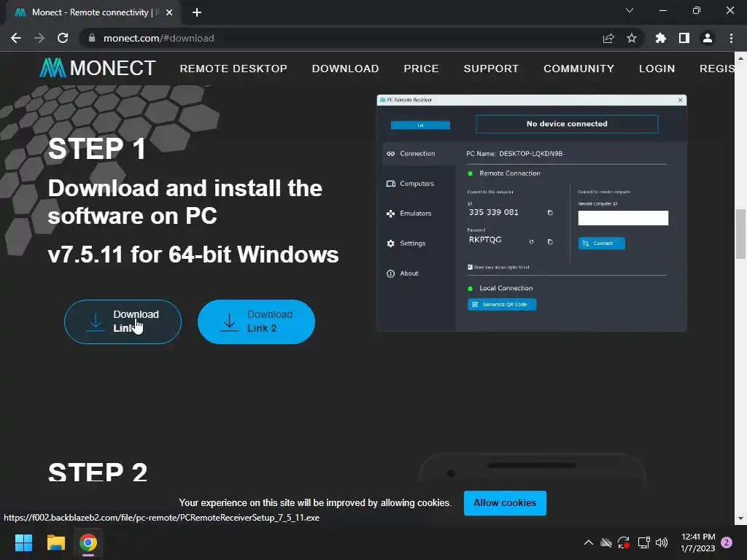Click the 'v7.5.11 for 64-bit Windows' text
The height and width of the screenshot is (560, 747).
click(193, 254)
